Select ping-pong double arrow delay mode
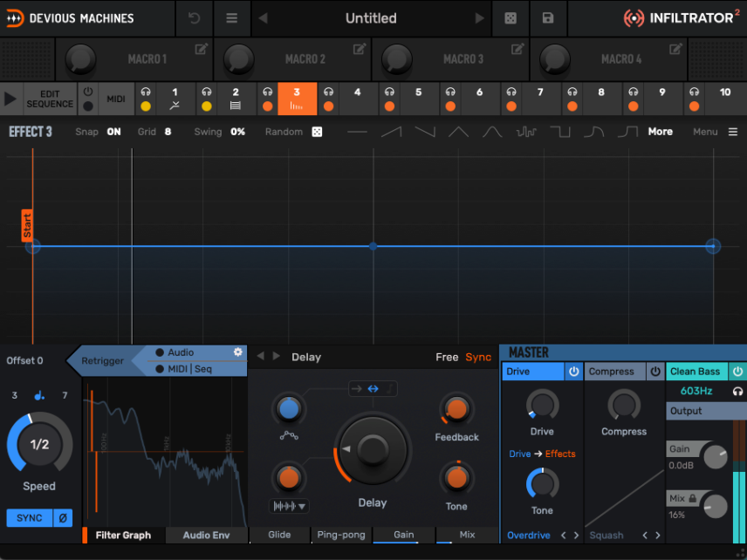747x560 pixels. (373, 389)
